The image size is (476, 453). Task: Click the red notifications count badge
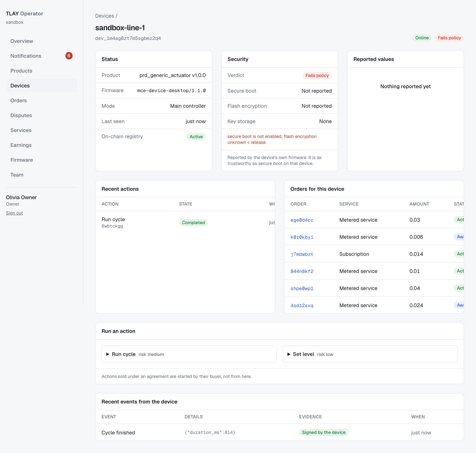[69, 56]
